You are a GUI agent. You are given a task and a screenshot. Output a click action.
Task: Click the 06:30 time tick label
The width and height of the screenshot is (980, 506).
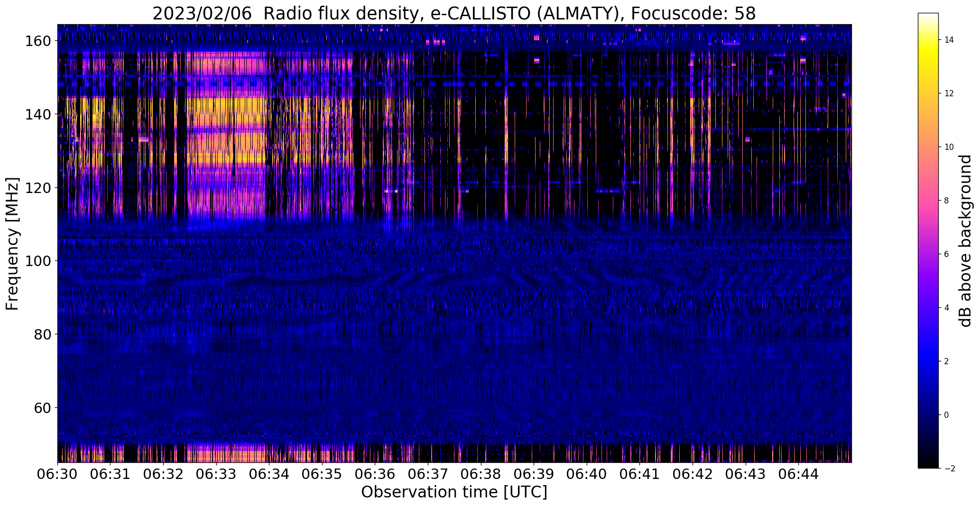[57, 474]
